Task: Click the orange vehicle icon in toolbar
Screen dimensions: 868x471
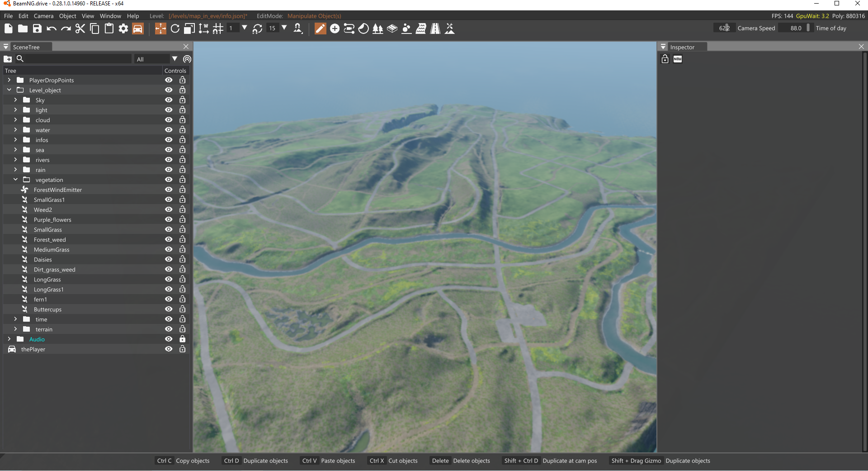Action: (x=138, y=29)
